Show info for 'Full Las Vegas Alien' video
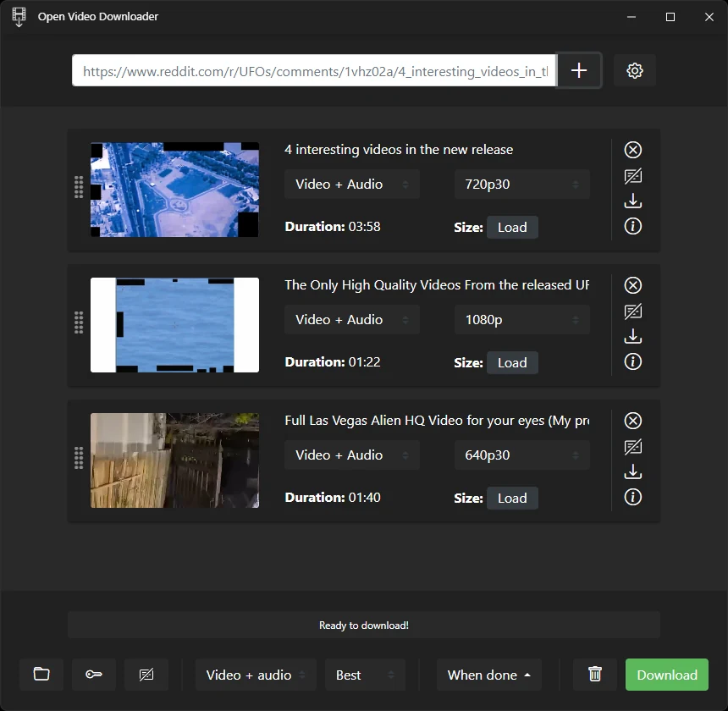728x711 pixels. pyautogui.click(x=633, y=498)
